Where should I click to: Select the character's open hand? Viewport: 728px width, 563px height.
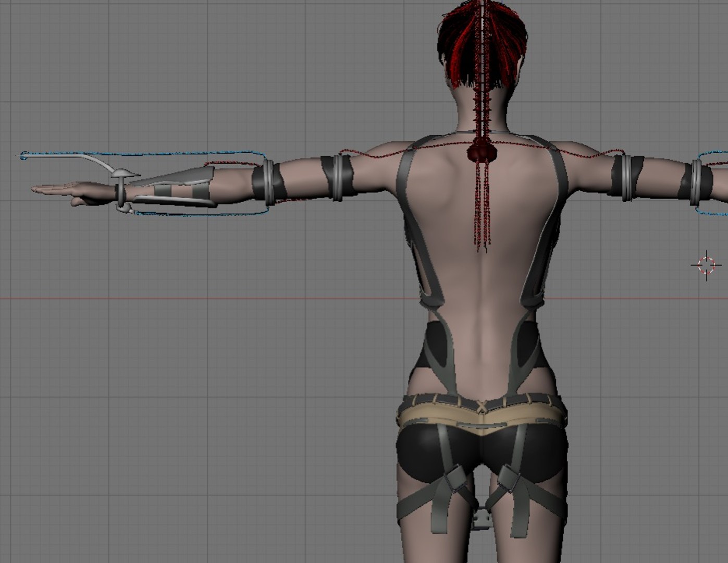coord(73,193)
